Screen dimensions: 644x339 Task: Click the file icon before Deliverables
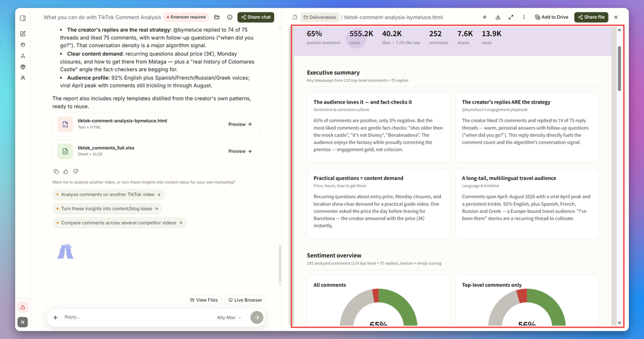point(295,17)
